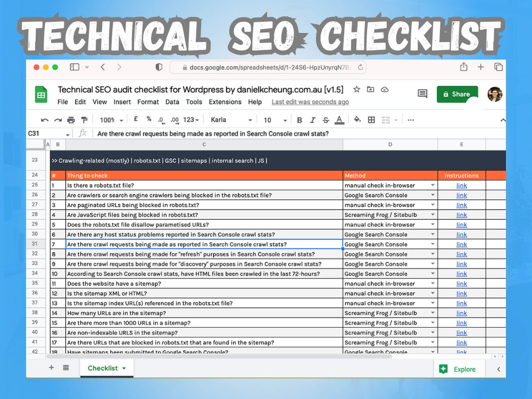This screenshot has width=532, height=399.
Task: Open the View menu
Action: pyautogui.click(x=100, y=102)
